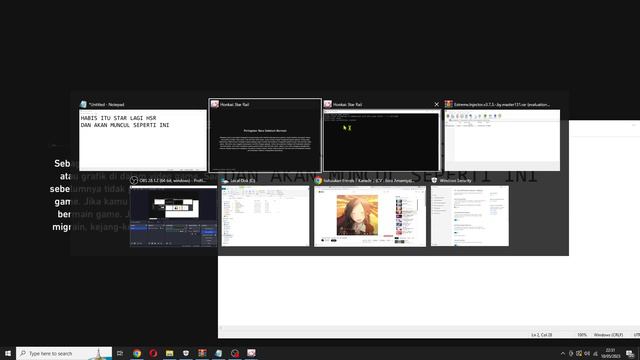The image size is (640, 360).
Task: Open Windows Security from the taskbar
Action: pyautogui.click(x=186, y=353)
